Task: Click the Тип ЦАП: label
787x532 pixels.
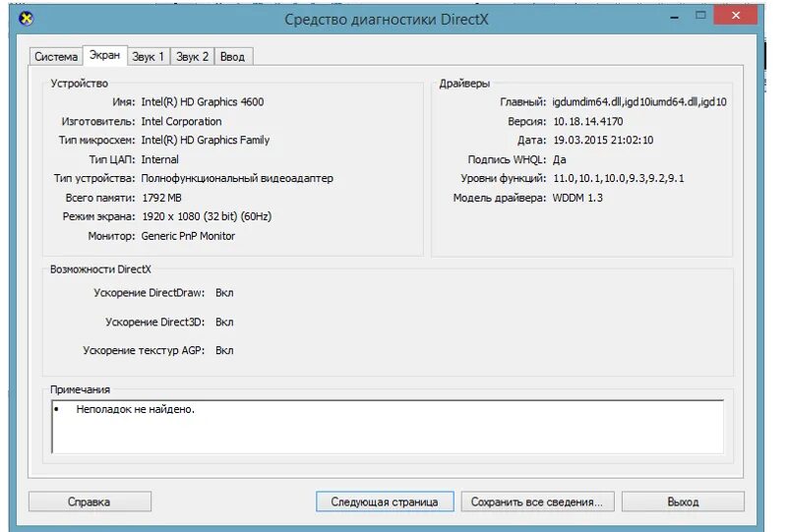Action: tap(112, 159)
